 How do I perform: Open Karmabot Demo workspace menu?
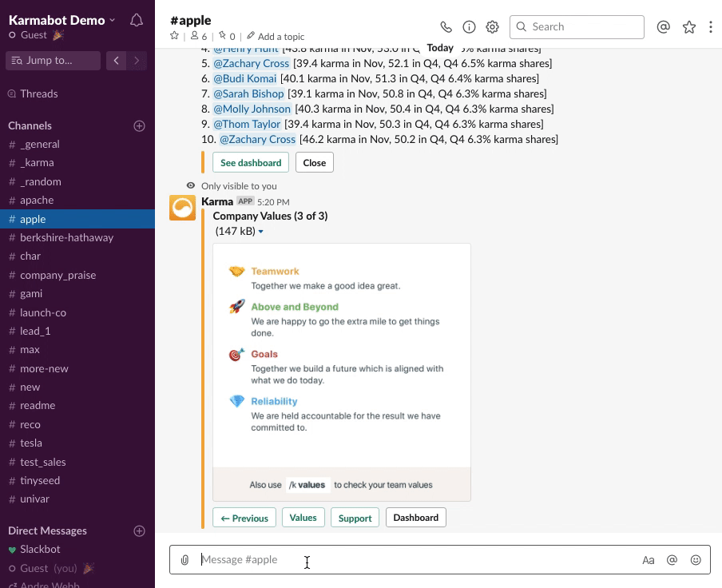(61, 20)
